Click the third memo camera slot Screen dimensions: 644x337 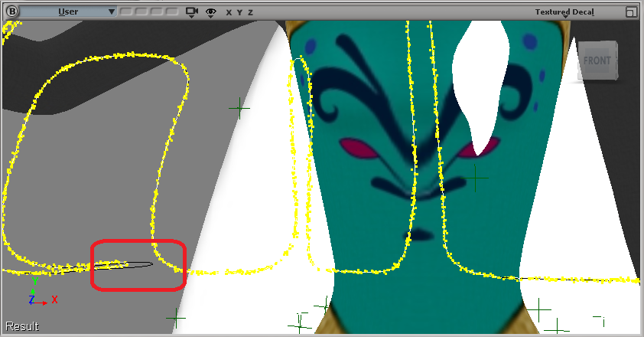(157, 11)
